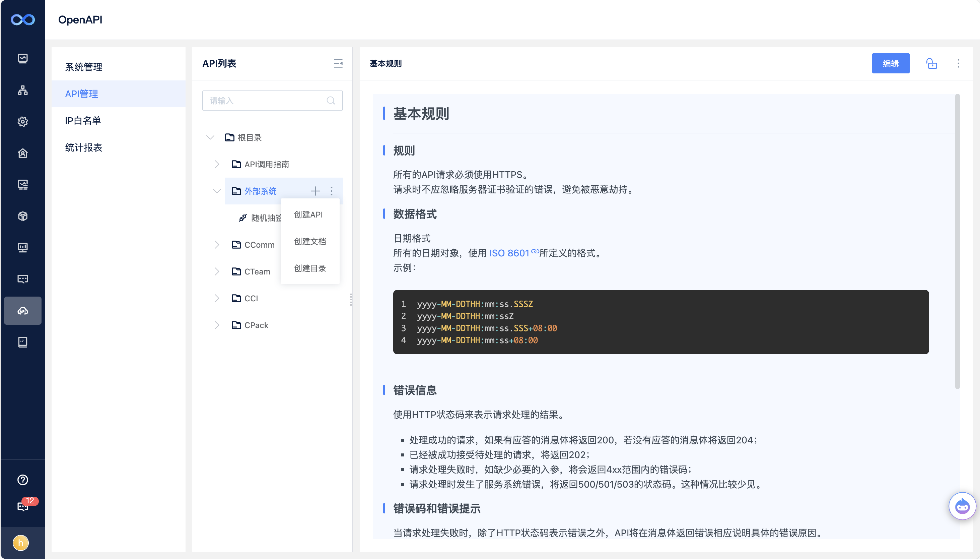Expand the API调用指南 folder
Screen dimensions: 980x559
point(217,164)
